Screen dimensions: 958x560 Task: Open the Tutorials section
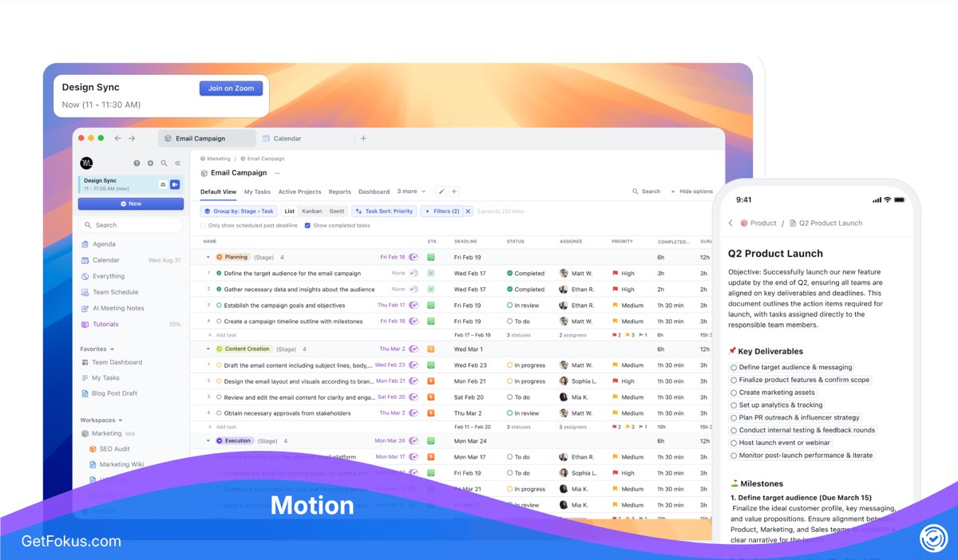[x=106, y=324]
